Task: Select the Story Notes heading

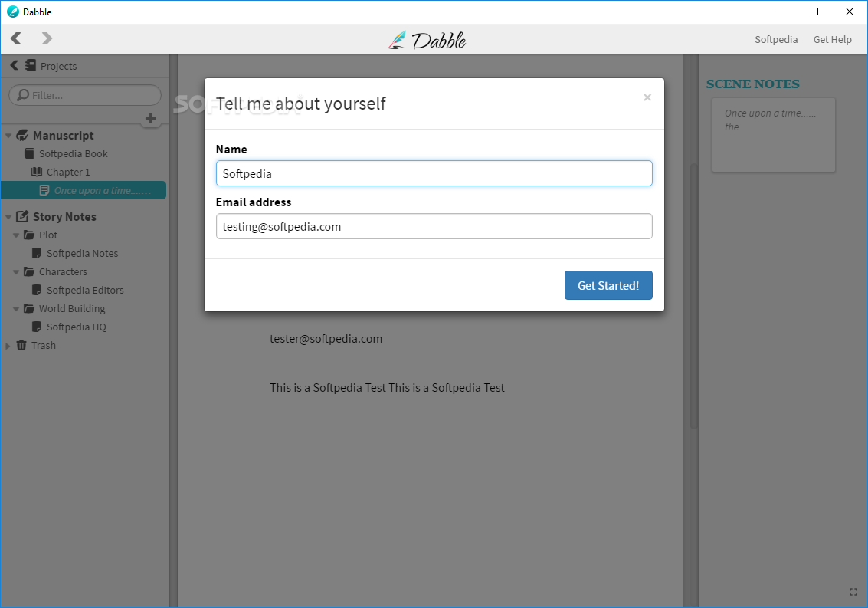Action: (64, 217)
